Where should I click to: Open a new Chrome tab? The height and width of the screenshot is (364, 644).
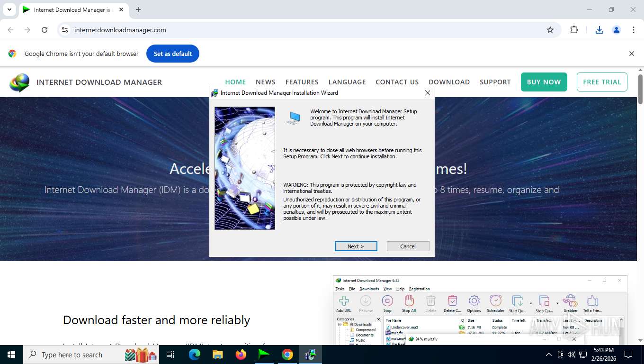[x=138, y=9]
